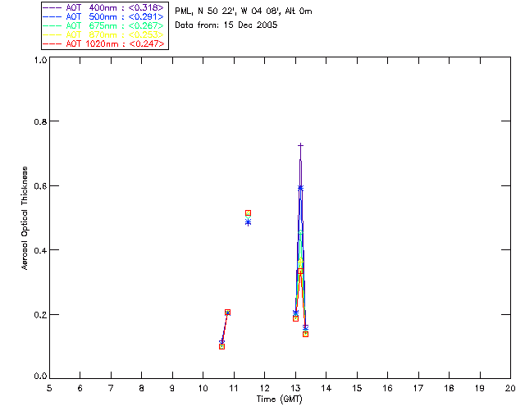Click the red square at 0.2 near 10.8 hours
The image size is (525, 420).
pyautogui.click(x=228, y=313)
